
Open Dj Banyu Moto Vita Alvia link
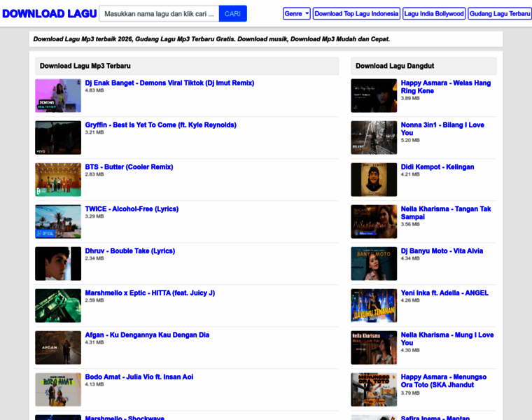(442, 251)
